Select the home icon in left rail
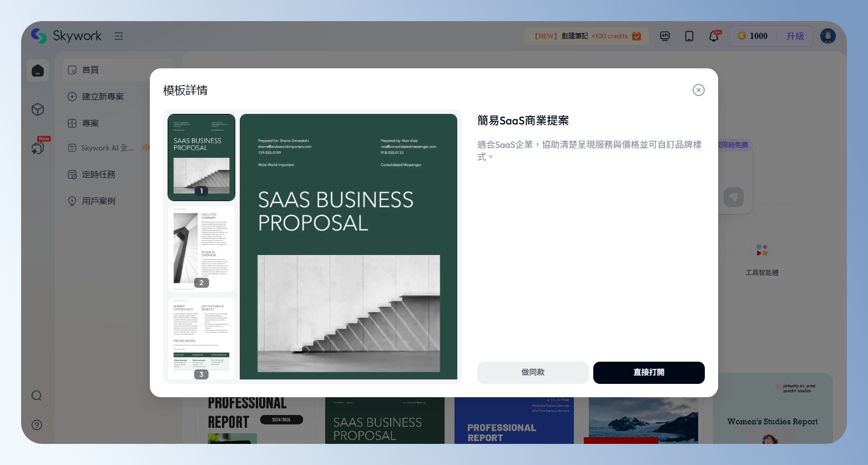This screenshot has height=465, width=868. click(x=38, y=71)
